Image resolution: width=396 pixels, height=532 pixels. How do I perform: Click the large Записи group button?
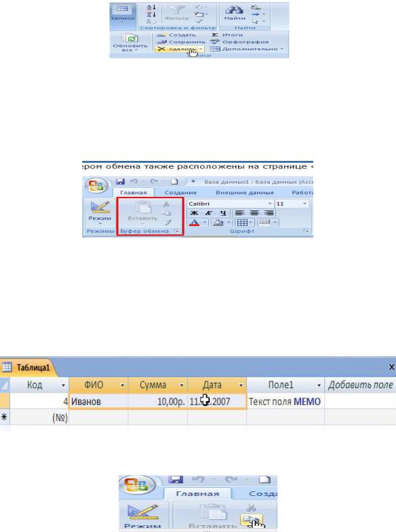tap(122, 15)
